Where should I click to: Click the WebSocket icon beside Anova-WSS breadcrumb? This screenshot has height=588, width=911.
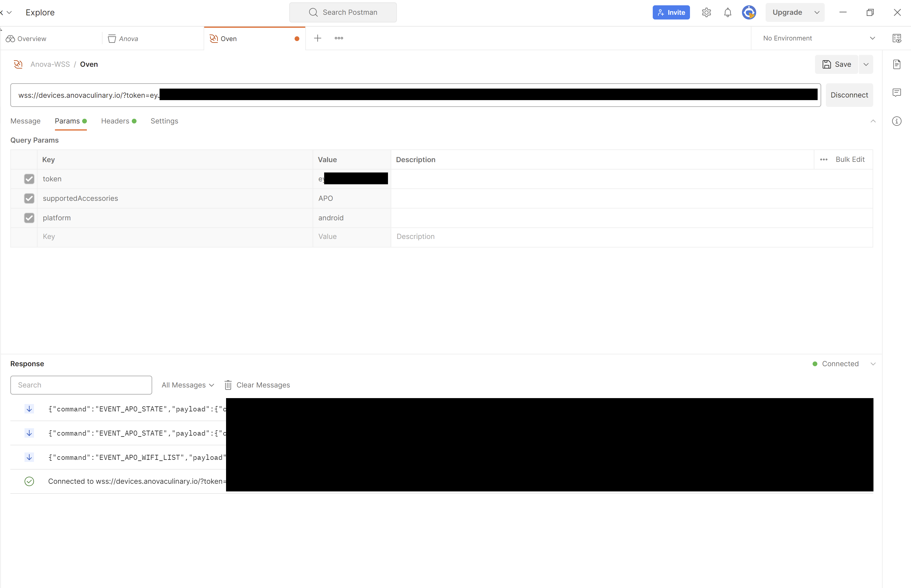click(18, 64)
